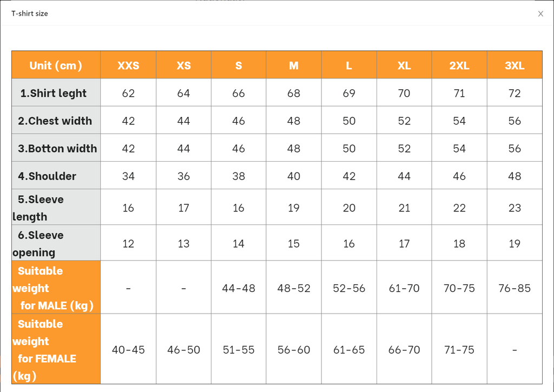The width and height of the screenshot is (554, 392).
Task: Select the 3XL size column header
Action: pos(515,65)
